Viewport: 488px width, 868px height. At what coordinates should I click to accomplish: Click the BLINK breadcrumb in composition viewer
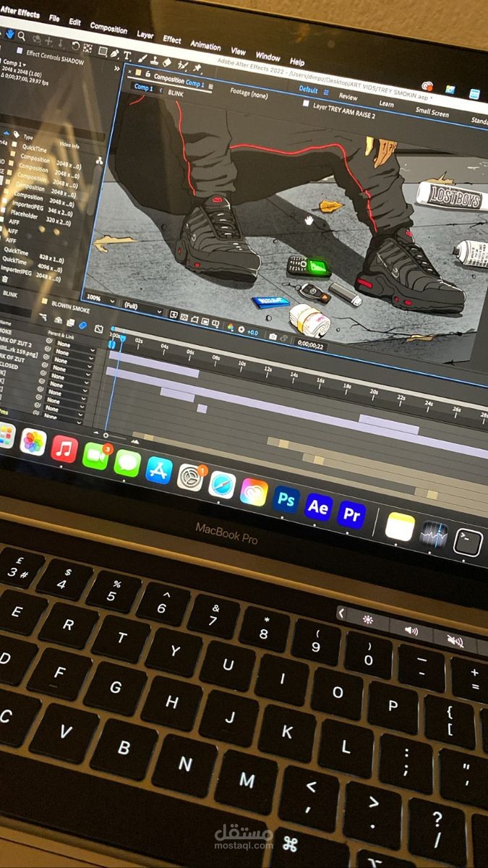click(176, 93)
